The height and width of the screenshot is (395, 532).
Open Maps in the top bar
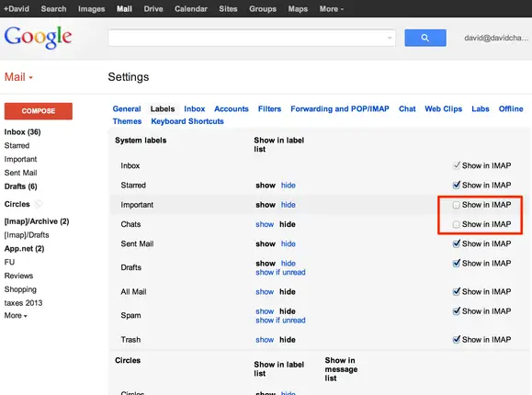(298, 9)
